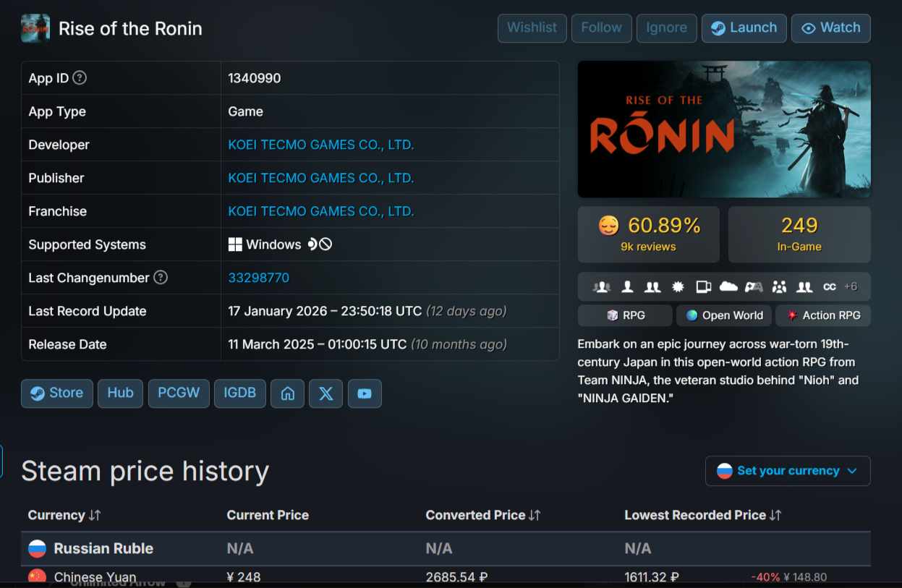Click the 249 In-Game box

(799, 234)
